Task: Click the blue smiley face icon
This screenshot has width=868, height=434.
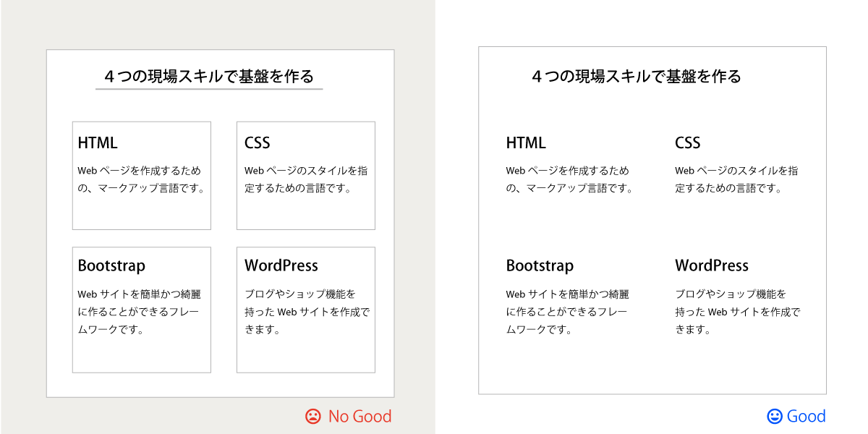Action: 775,416
